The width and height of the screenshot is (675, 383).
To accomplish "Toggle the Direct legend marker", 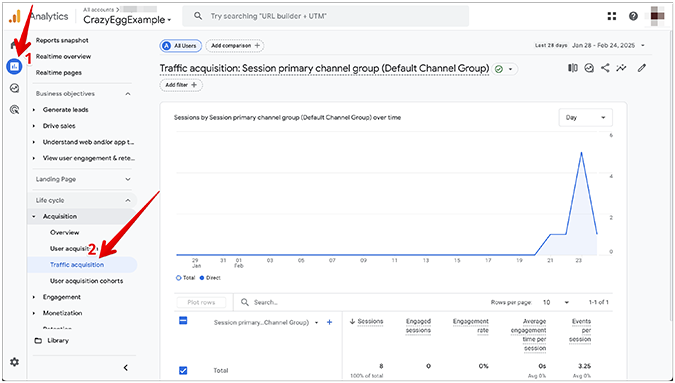I will (x=202, y=278).
